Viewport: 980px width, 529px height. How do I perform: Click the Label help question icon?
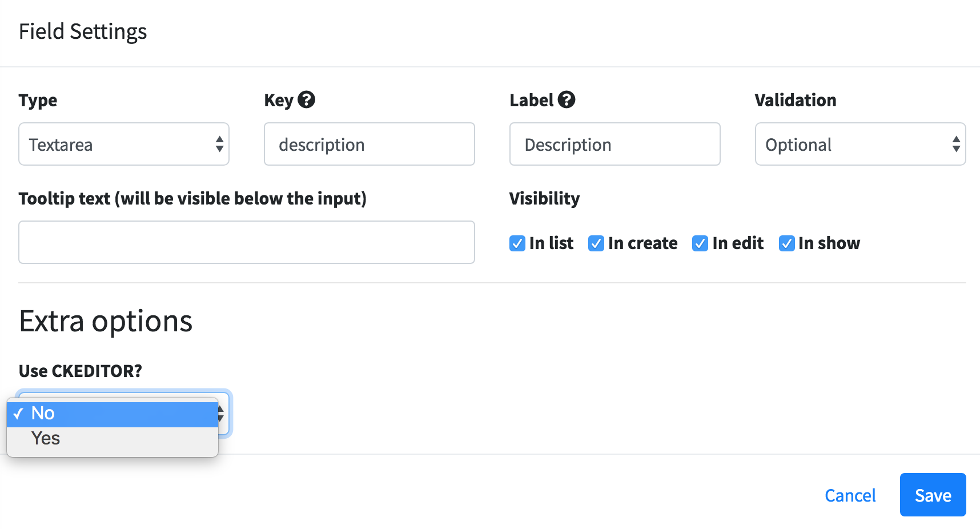567,100
